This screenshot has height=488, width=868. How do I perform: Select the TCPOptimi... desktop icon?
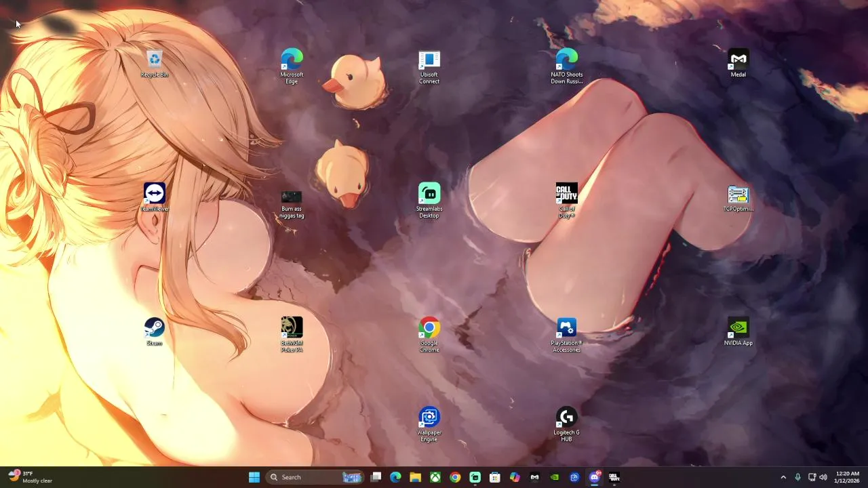738,199
